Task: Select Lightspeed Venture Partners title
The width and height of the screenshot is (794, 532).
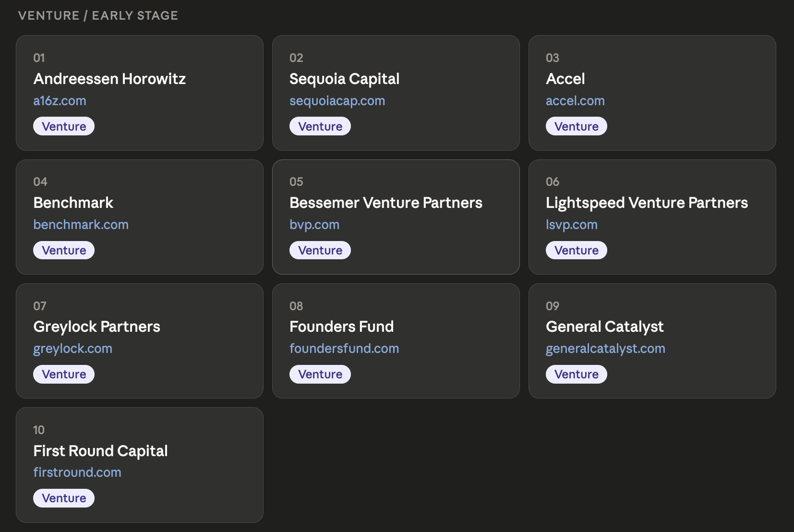Action: click(647, 203)
